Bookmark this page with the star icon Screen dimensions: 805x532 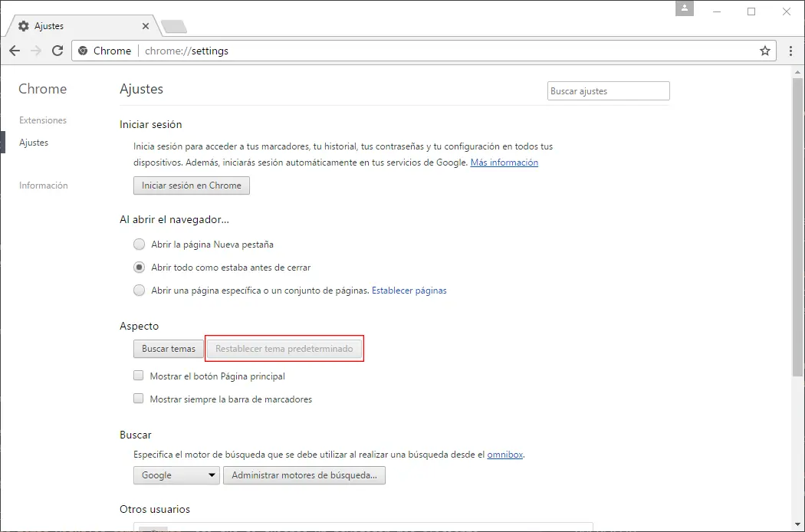(x=765, y=51)
